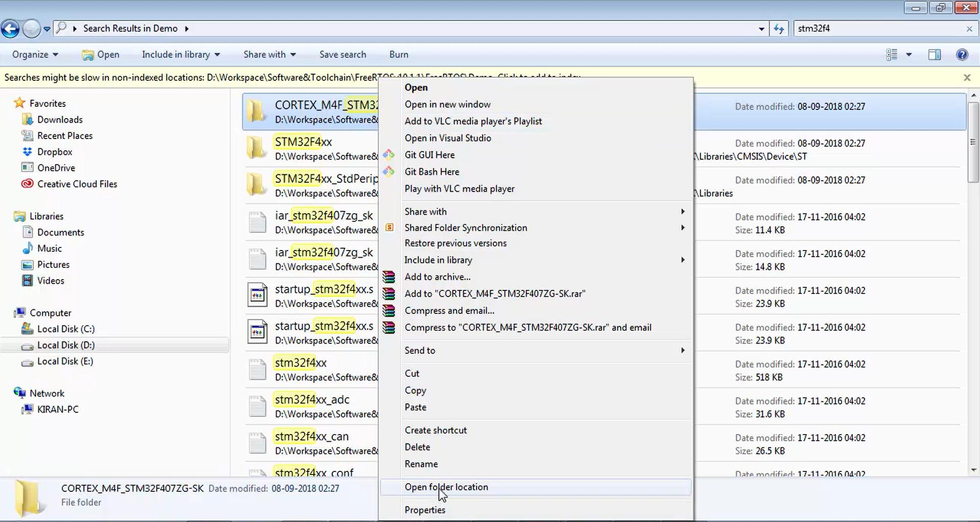Click Save search in toolbar

(343, 55)
